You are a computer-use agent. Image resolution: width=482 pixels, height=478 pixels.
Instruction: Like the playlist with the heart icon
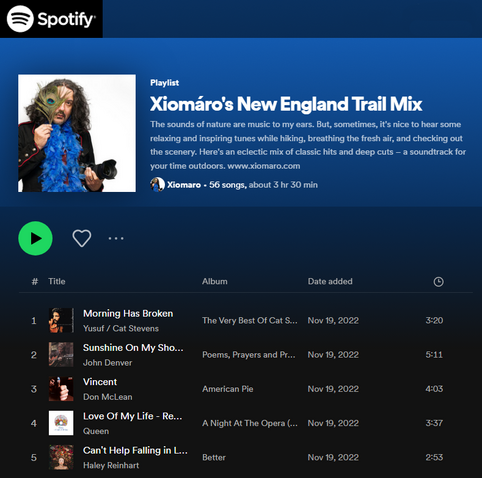click(x=82, y=238)
